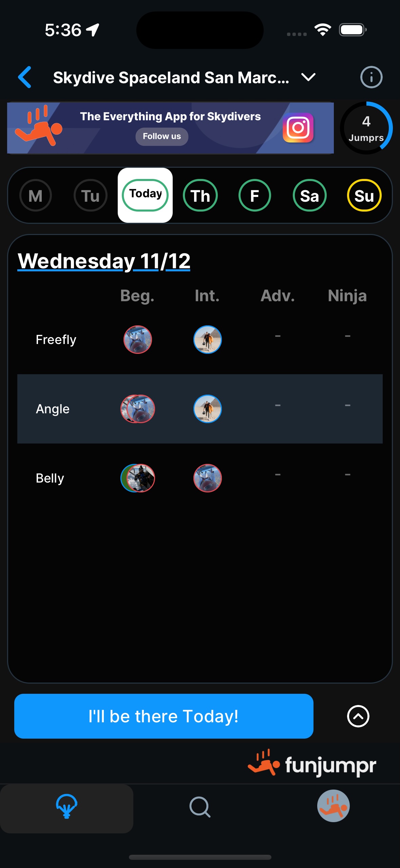Expand the Skydive Spaceland dropzone dropdown
Image resolution: width=400 pixels, height=868 pixels.
[308, 77]
